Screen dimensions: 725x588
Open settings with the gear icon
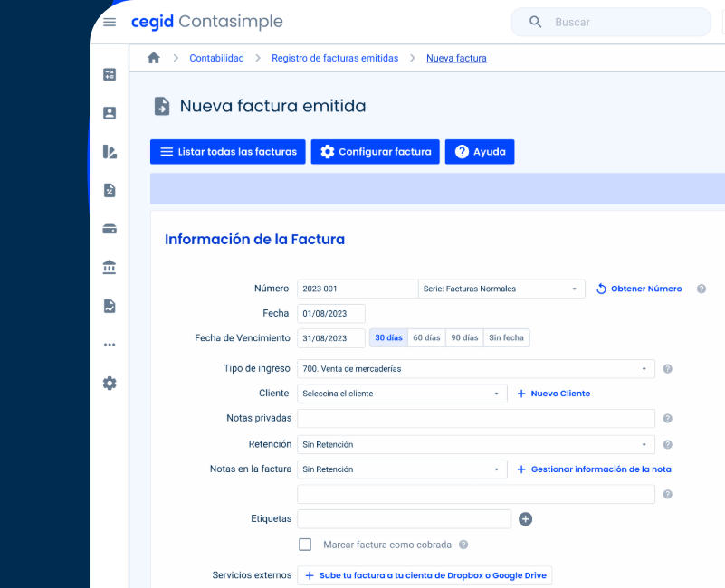(x=109, y=383)
